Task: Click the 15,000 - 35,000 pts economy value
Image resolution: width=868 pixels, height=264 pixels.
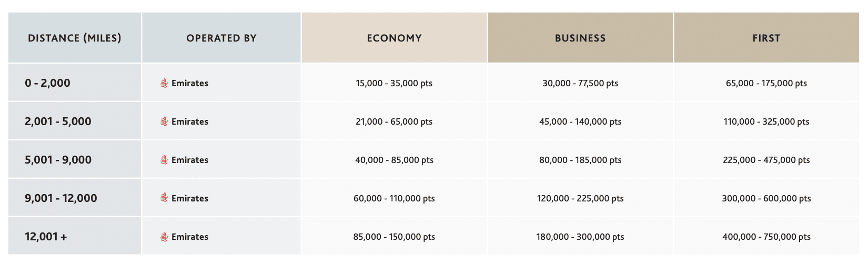Action: point(394,83)
